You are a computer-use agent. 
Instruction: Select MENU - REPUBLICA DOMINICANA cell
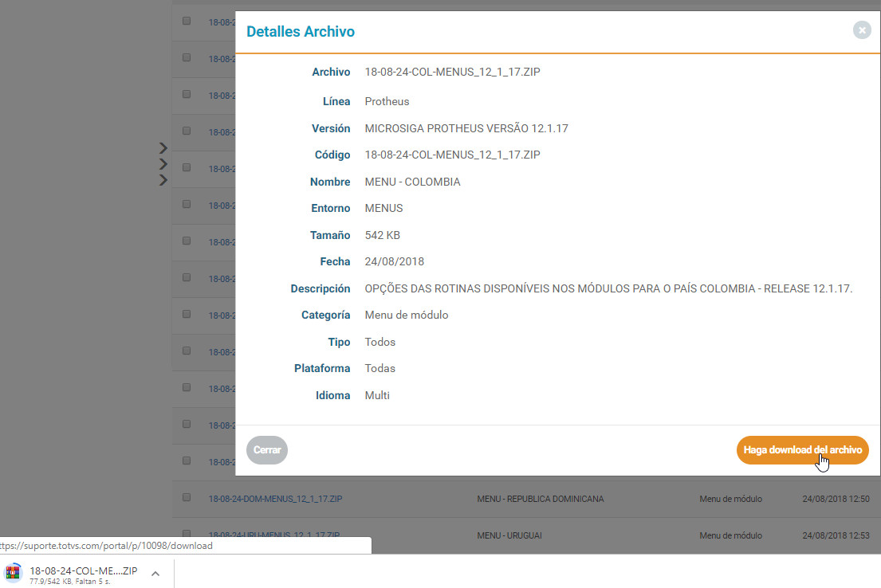coord(540,499)
